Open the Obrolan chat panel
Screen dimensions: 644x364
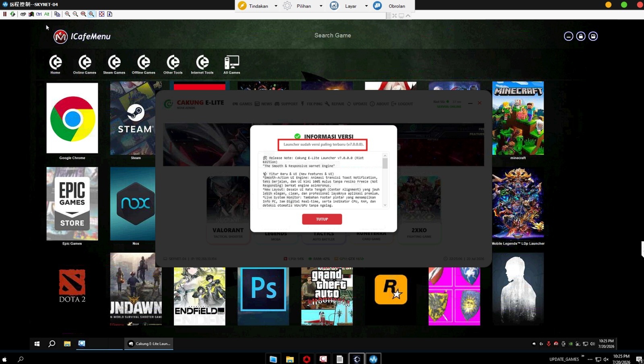point(390,6)
